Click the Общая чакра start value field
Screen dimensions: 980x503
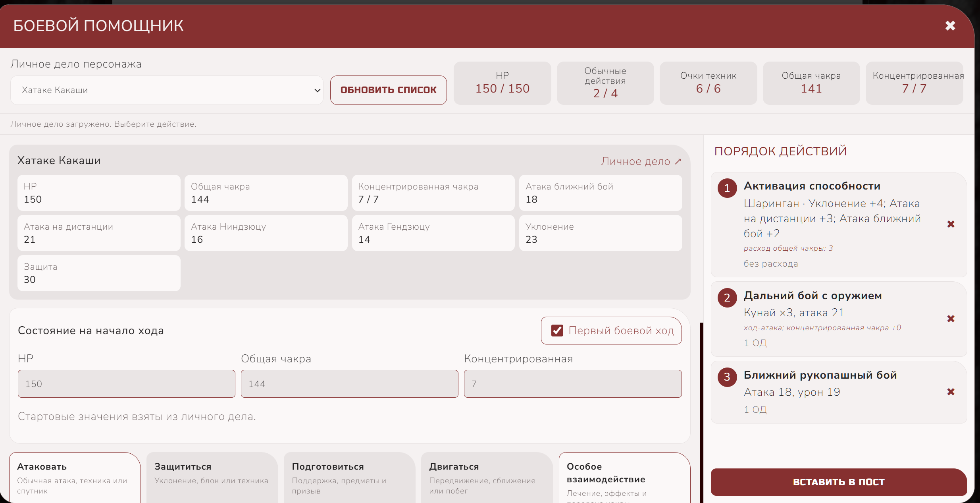pyautogui.click(x=349, y=384)
